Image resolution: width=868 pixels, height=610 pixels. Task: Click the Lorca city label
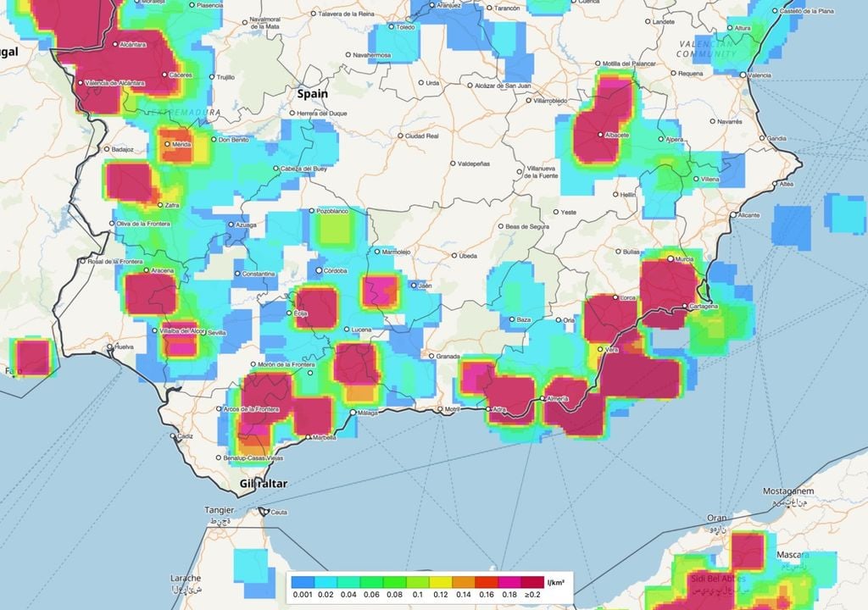point(628,298)
